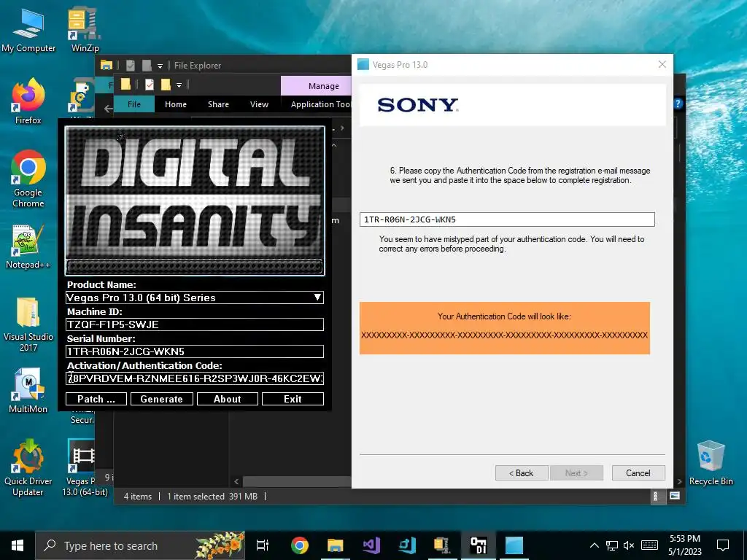Screen dimensions: 747x560
Task: Click '1 item selected 391 MB' status text
Action: (x=212, y=496)
